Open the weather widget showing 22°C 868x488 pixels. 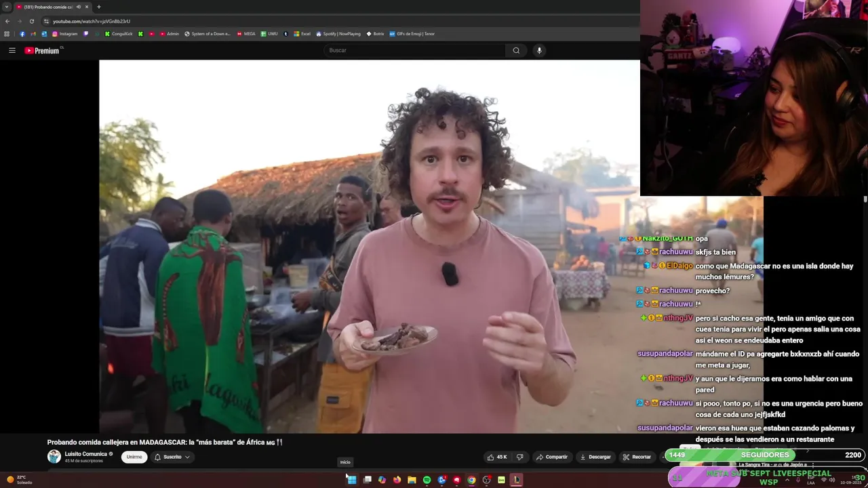[x=20, y=480]
